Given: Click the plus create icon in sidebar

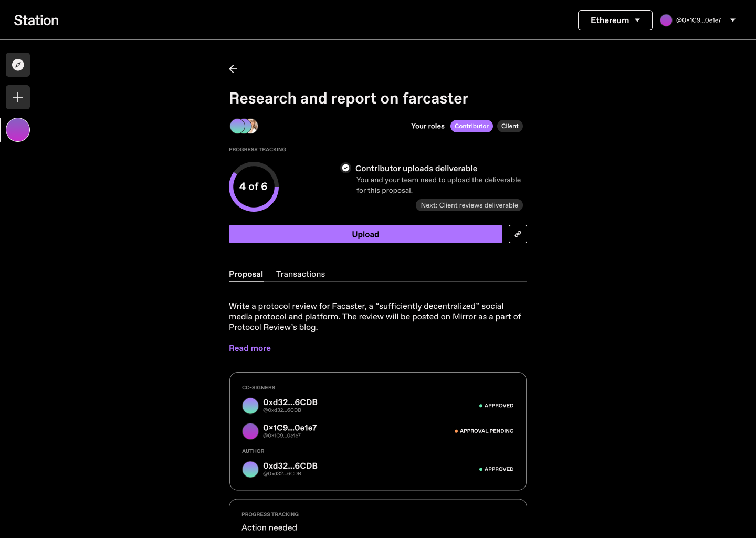Looking at the screenshot, I should [18, 97].
